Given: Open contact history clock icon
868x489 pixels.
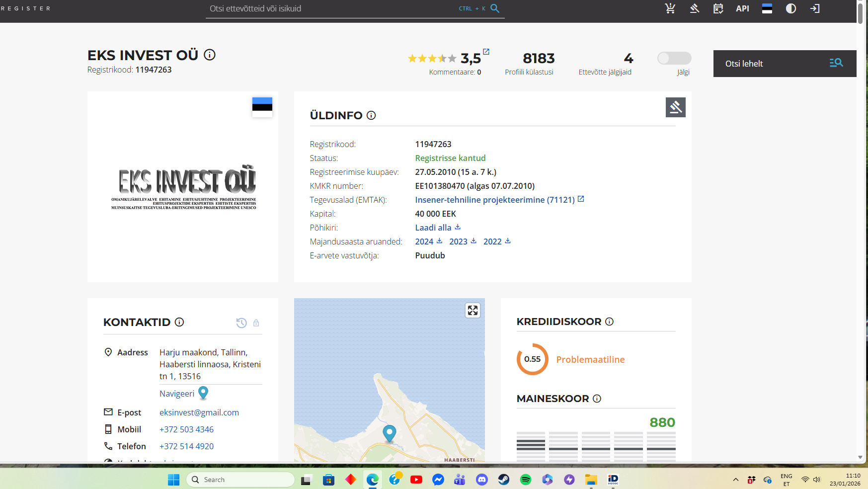Looking at the screenshot, I should click(x=241, y=323).
